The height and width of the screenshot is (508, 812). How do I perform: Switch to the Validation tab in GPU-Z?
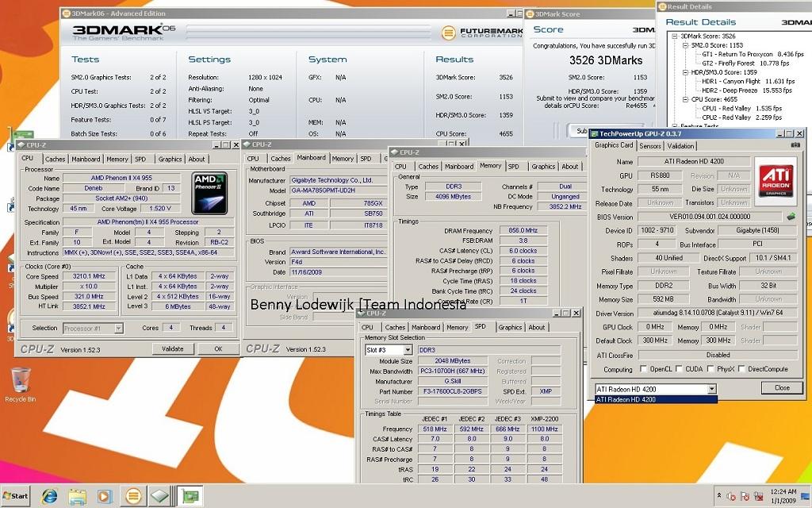680,146
